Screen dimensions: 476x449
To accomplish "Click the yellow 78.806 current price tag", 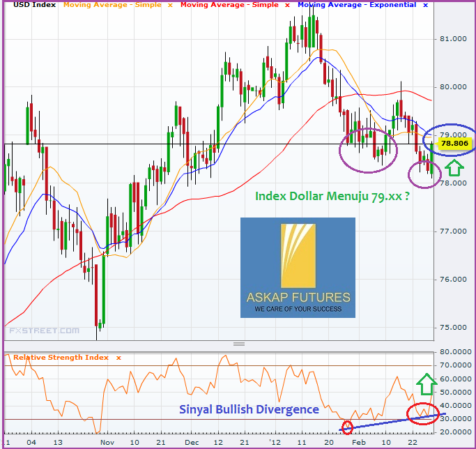I will pyautogui.click(x=456, y=144).
